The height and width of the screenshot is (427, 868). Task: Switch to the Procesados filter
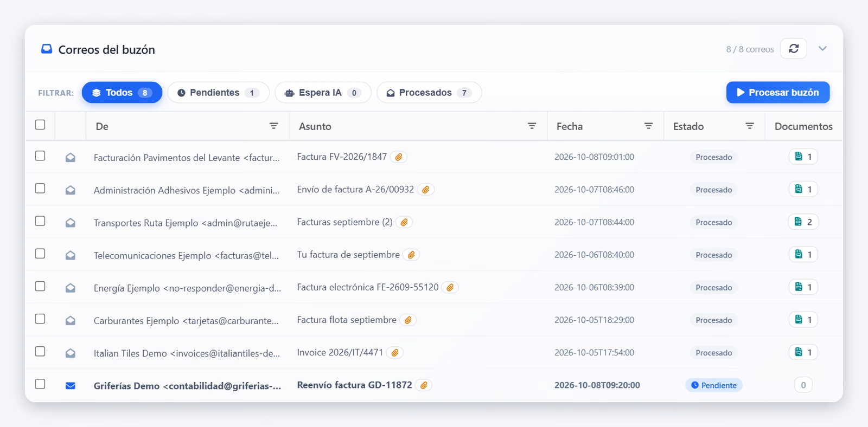click(x=429, y=93)
